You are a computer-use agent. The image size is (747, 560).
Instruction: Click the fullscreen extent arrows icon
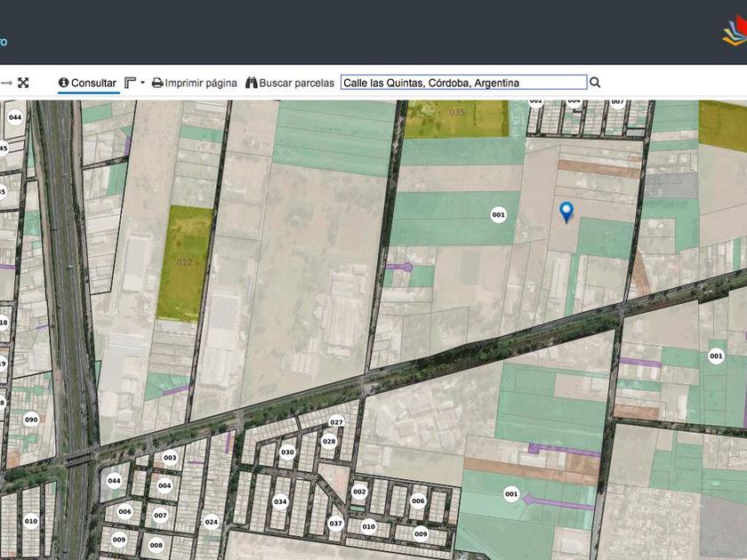[x=23, y=83]
